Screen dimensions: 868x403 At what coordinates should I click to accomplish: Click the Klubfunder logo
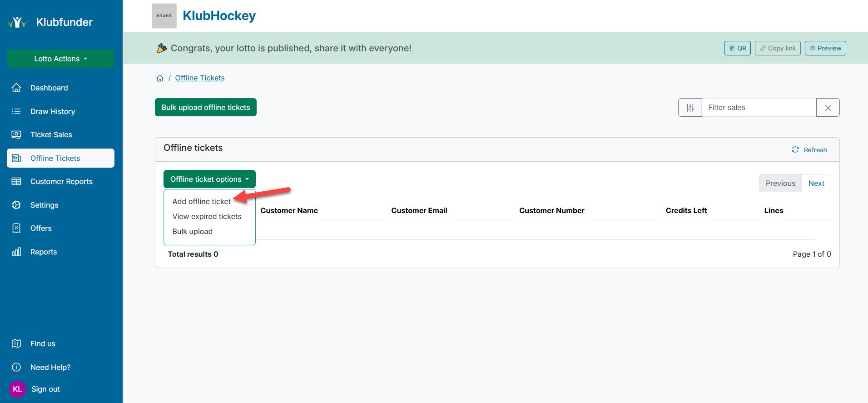click(50, 22)
